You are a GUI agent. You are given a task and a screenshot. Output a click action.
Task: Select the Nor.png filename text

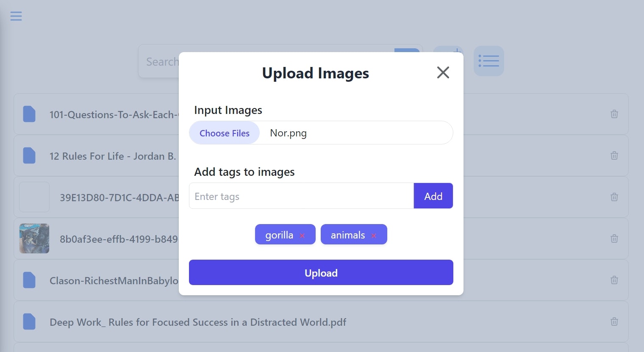[288, 133]
